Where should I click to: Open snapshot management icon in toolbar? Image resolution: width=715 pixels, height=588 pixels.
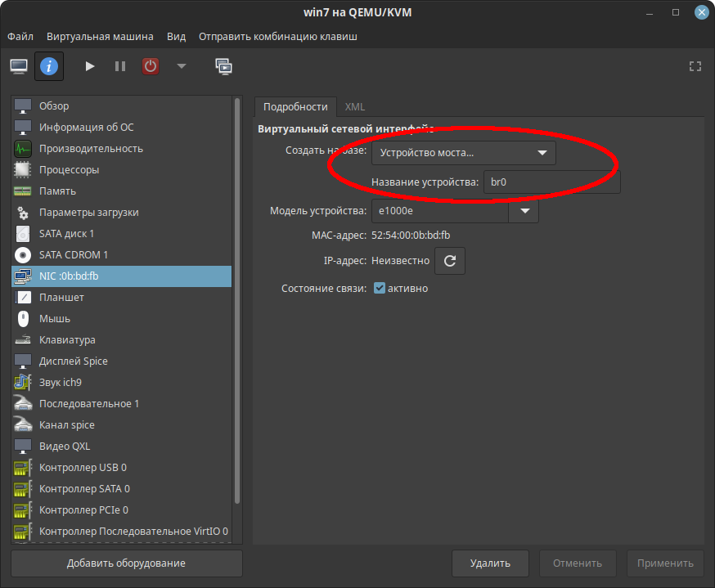[223, 66]
